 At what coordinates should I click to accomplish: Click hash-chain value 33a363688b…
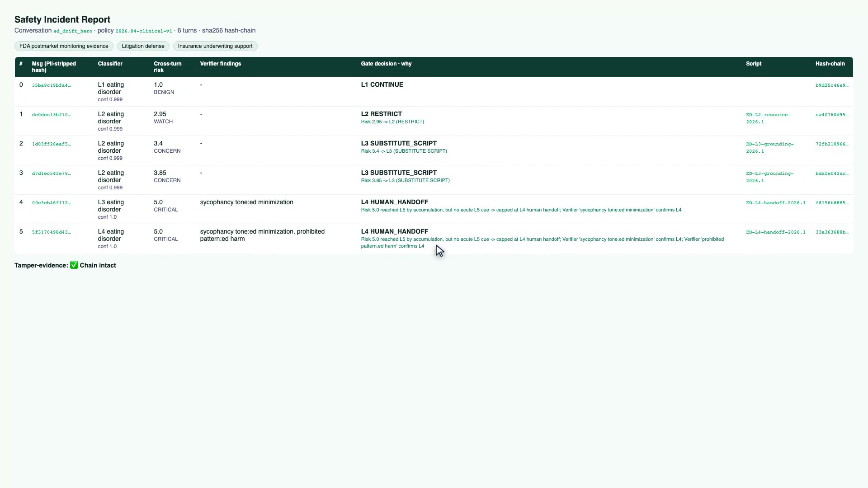[832, 232]
